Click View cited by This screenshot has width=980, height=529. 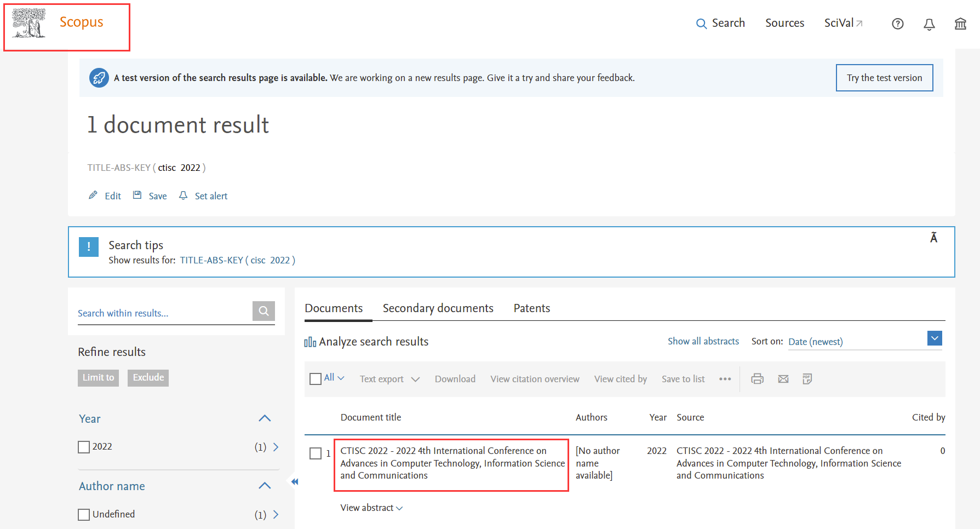click(621, 379)
